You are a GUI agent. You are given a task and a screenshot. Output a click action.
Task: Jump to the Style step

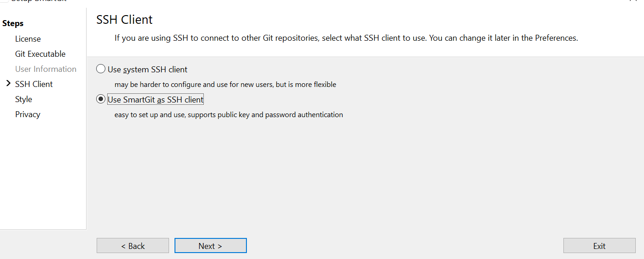pyautogui.click(x=24, y=99)
